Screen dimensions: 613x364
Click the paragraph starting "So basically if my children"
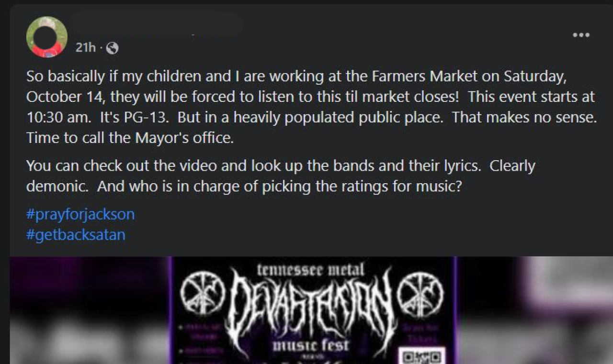(311, 107)
